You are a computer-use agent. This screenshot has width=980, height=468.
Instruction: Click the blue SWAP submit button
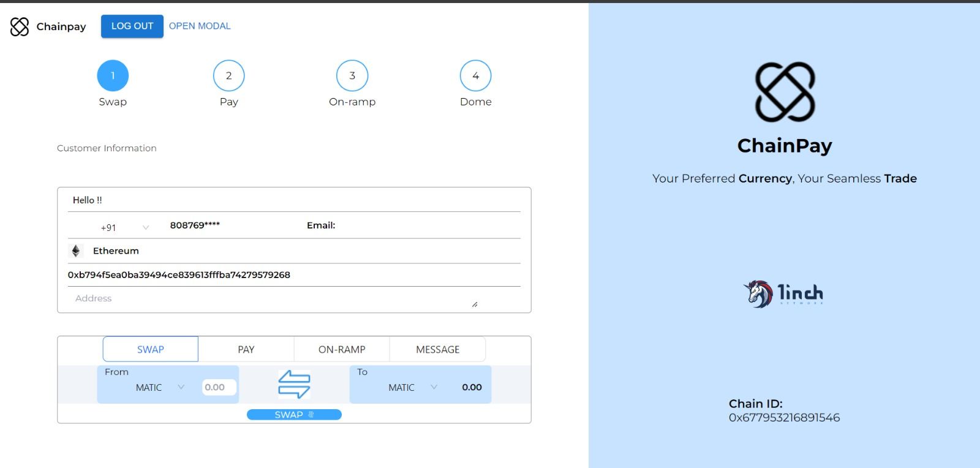pos(294,415)
